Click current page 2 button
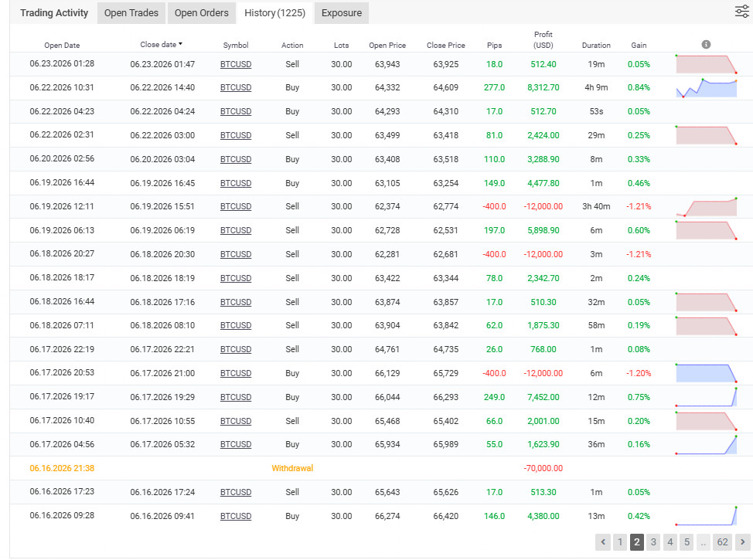 [637, 542]
